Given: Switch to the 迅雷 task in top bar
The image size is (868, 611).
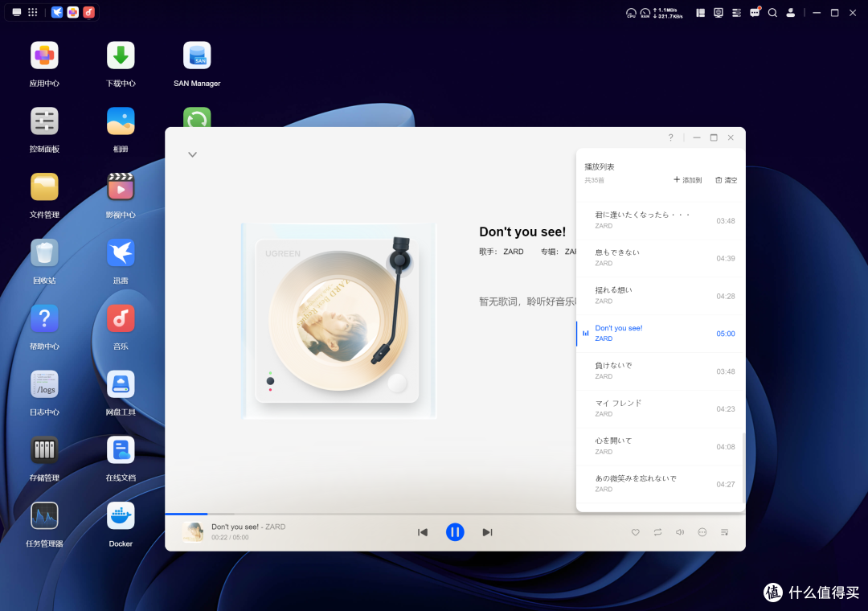Looking at the screenshot, I should pyautogui.click(x=57, y=12).
